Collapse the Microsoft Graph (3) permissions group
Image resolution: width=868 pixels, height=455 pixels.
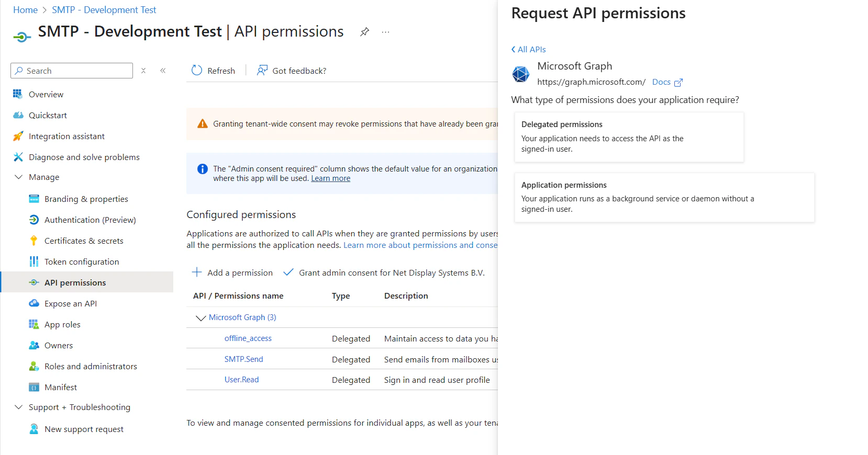point(201,318)
